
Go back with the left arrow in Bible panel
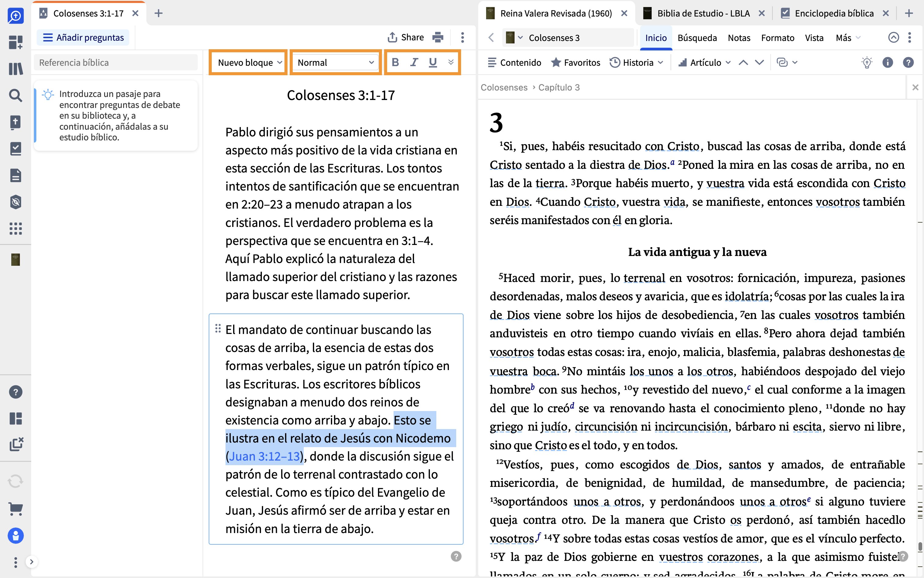pos(491,37)
